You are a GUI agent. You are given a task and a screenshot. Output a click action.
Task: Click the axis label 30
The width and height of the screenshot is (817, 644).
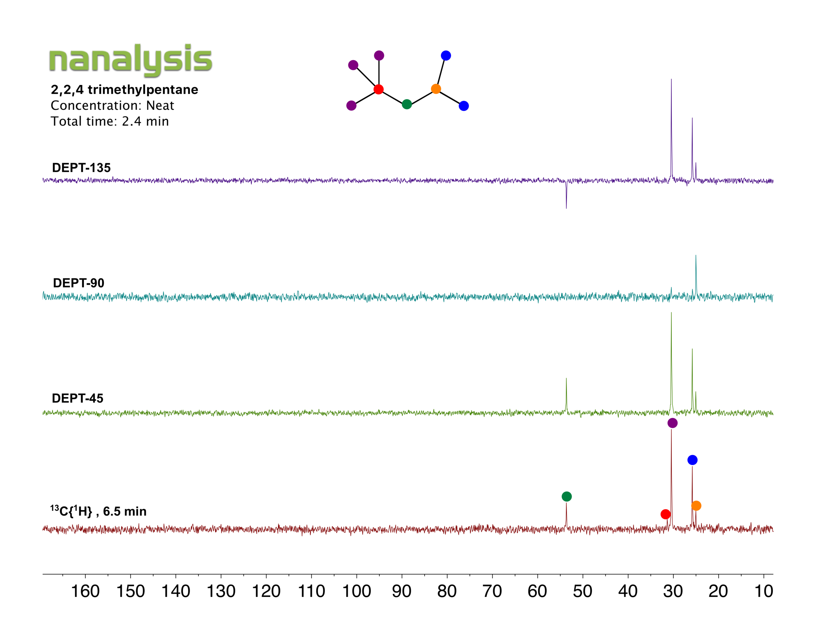point(673,591)
